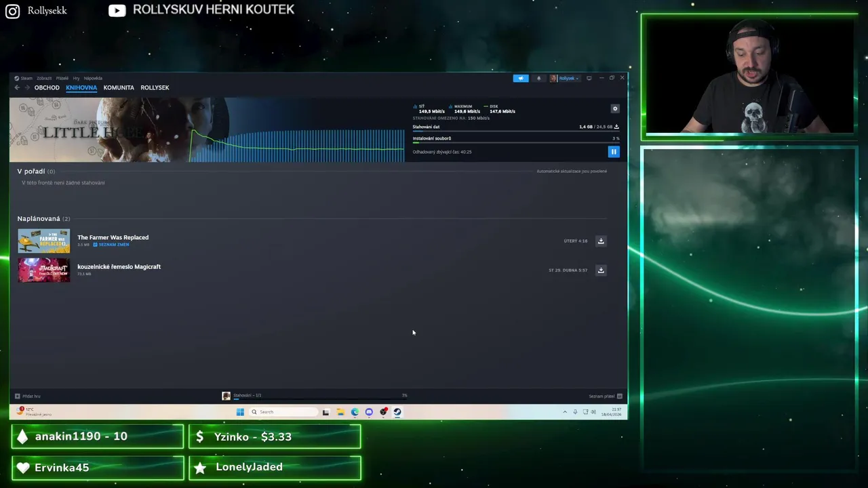The image size is (868, 488).
Task: Open the Steam notifications bell
Action: tap(539, 78)
